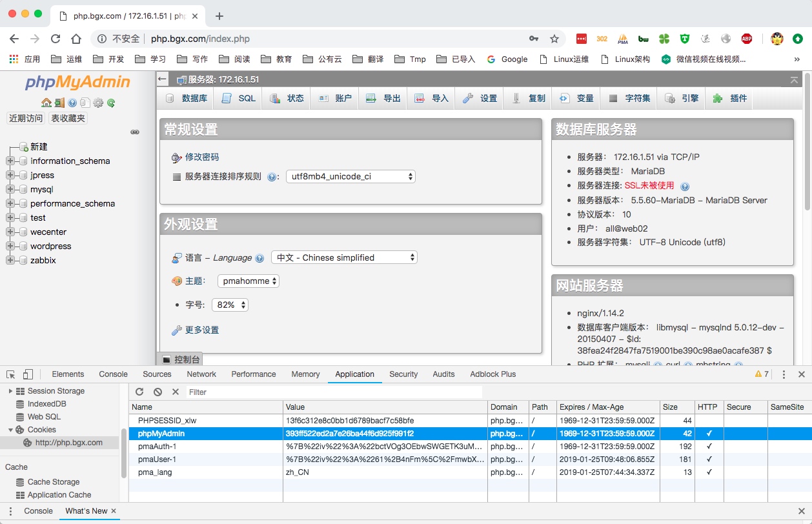Expand the jpress database node

point(10,176)
